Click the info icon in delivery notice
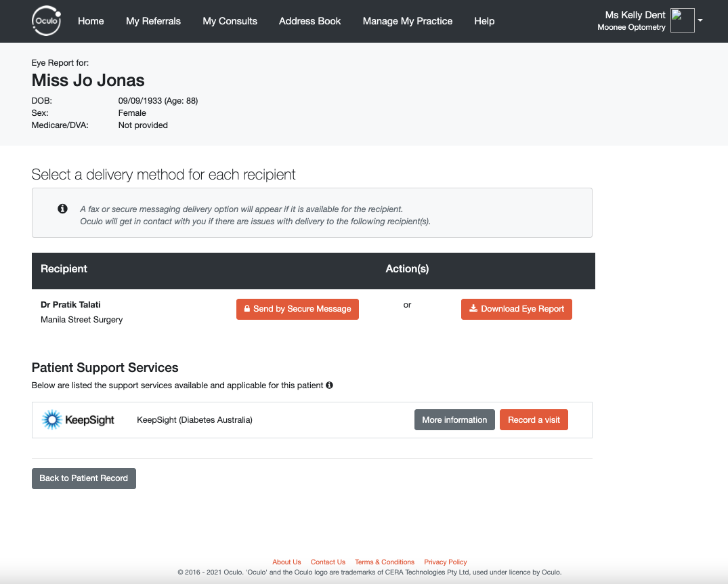Screen dimensions: 728x584 pos(62,209)
